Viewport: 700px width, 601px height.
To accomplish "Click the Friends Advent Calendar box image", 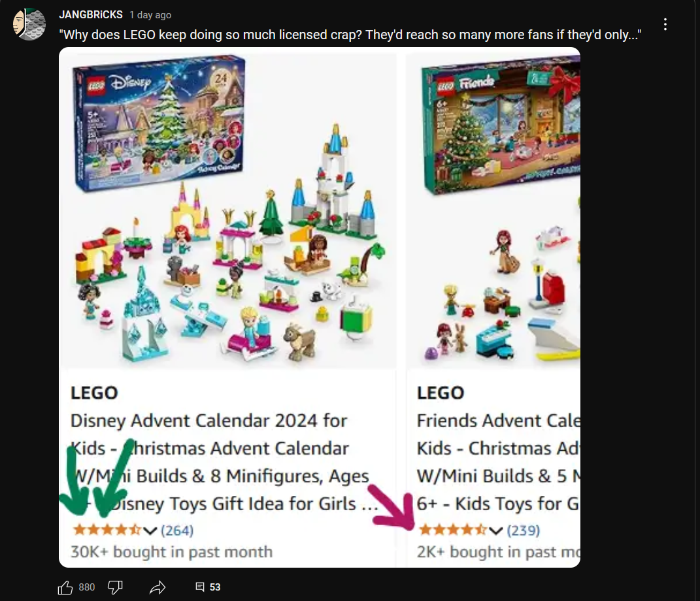I will tap(501, 125).
